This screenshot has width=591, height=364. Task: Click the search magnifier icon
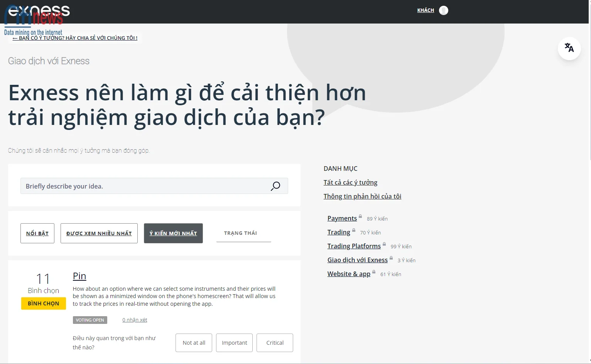click(275, 186)
